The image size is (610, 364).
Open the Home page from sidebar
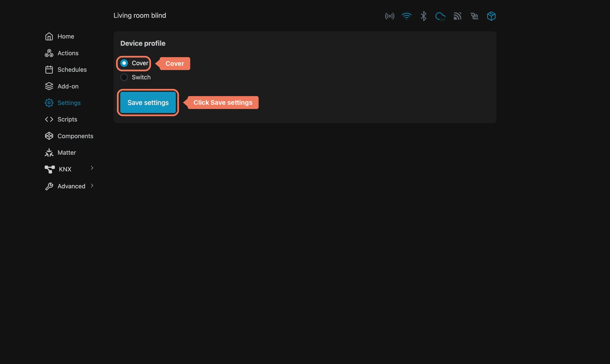click(x=59, y=36)
